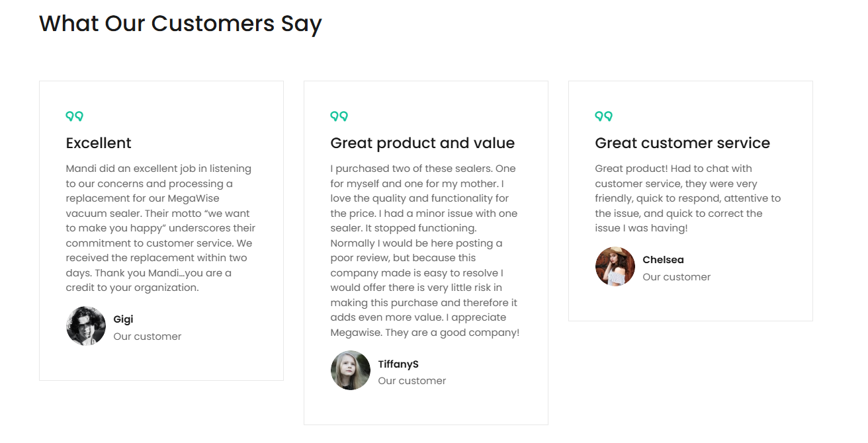Click quote icon above Great product and value
Image resolution: width=868 pixels, height=443 pixels.
click(x=339, y=116)
